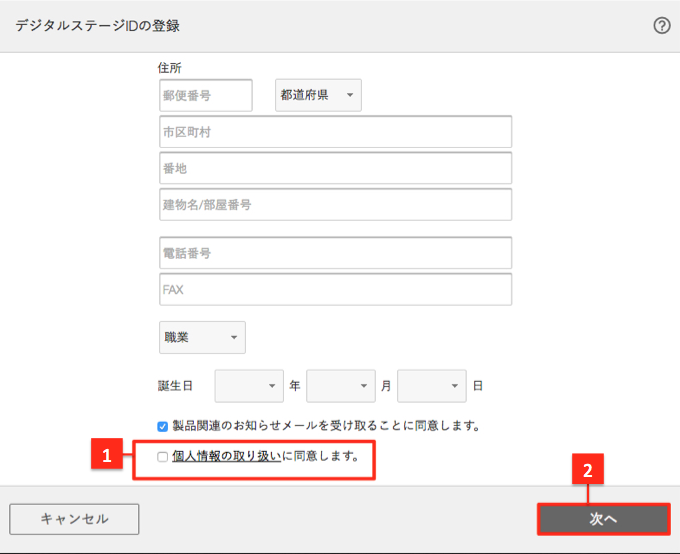
Task: Focus the 番地 street number field
Action: 335,168
